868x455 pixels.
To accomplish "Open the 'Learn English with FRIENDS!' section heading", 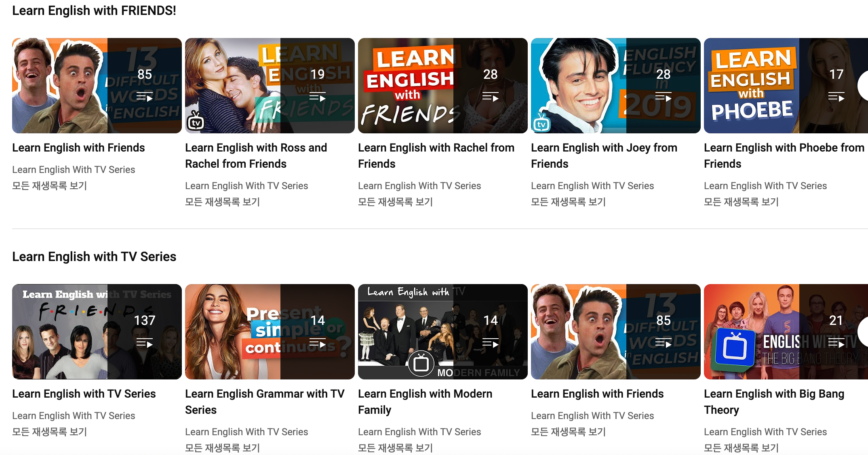I will 94,11.
